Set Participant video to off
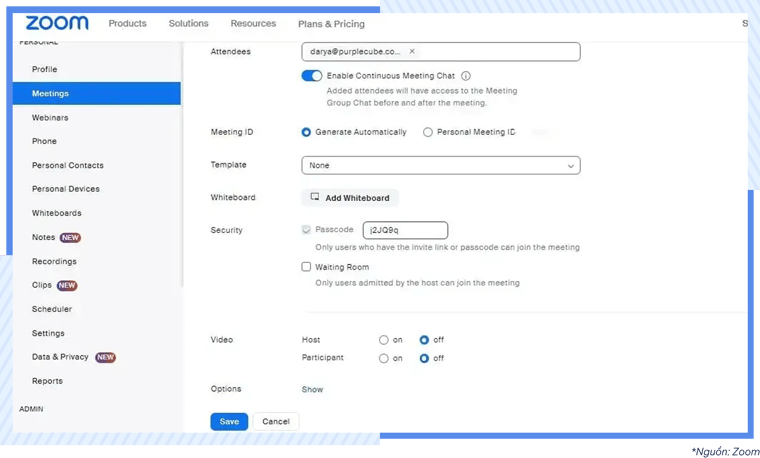The image size is (760, 458). [424, 358]
